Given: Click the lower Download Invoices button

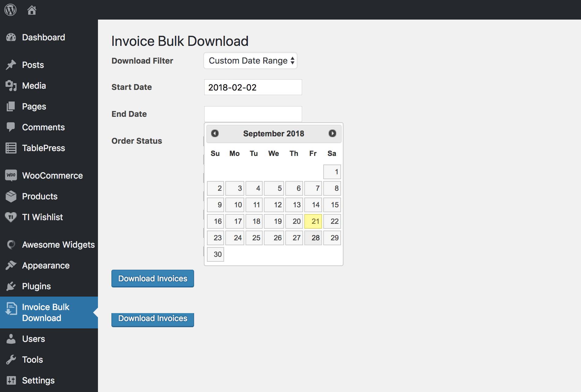Looking at the screenshot, I should (152, 319).
